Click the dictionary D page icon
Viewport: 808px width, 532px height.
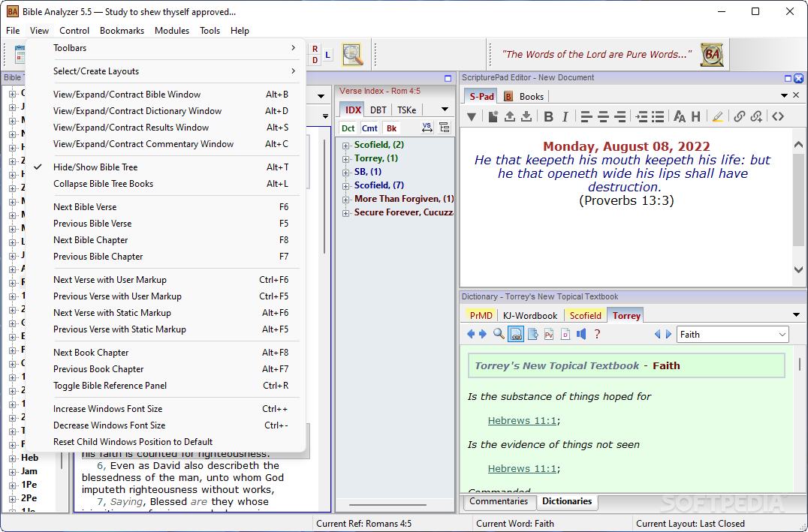point(565,334)
